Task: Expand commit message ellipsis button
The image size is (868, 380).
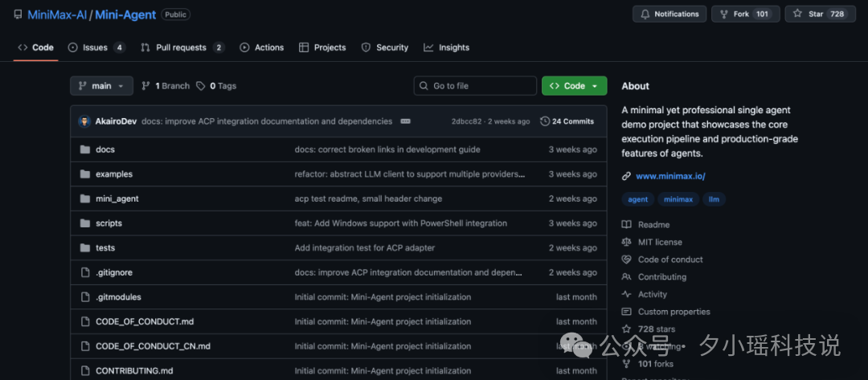Action: pos(405,121)
